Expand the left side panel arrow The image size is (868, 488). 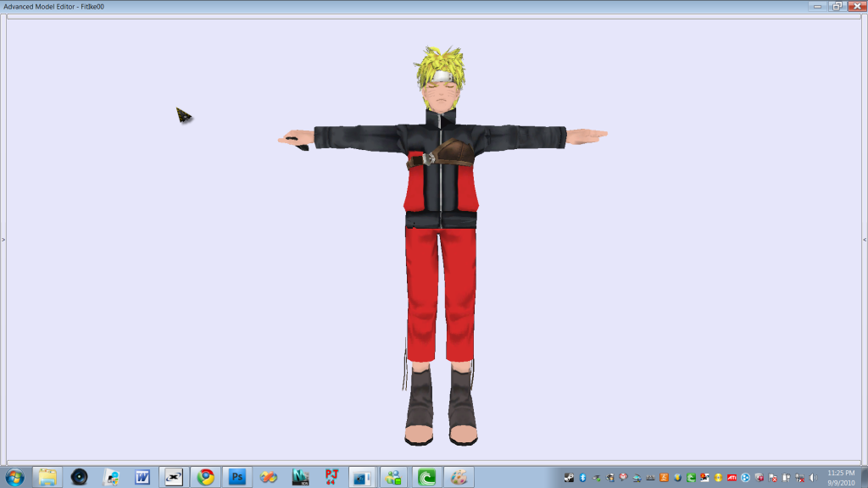[3, 240]
